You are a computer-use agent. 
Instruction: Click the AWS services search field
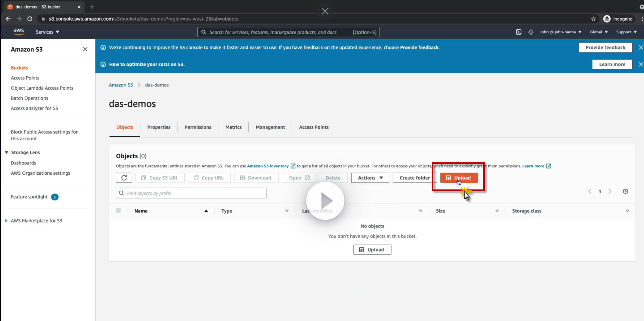pos(288,32)
